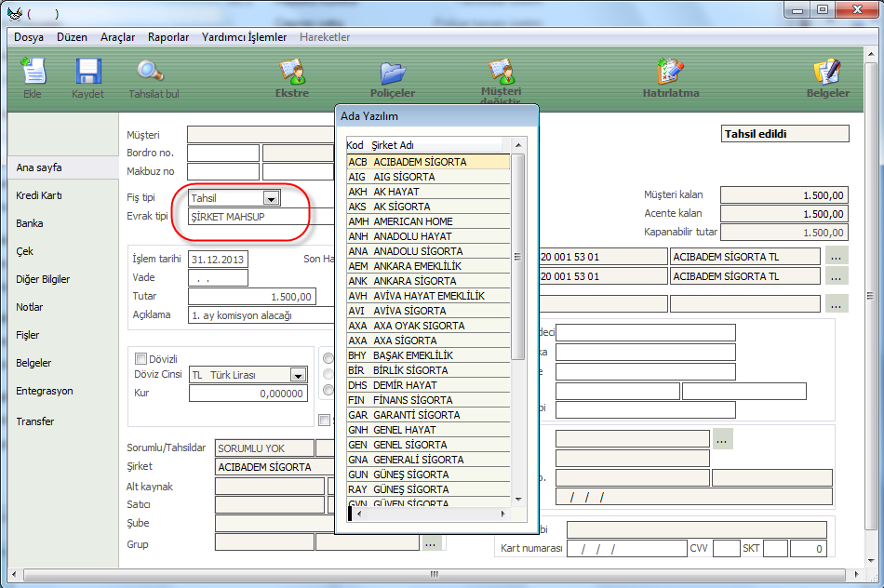Screen dimensions: 884x588
Task: Open the Döviz Cinsi currency dropdown
Action: pyautogui.click(x=298, y=375)
